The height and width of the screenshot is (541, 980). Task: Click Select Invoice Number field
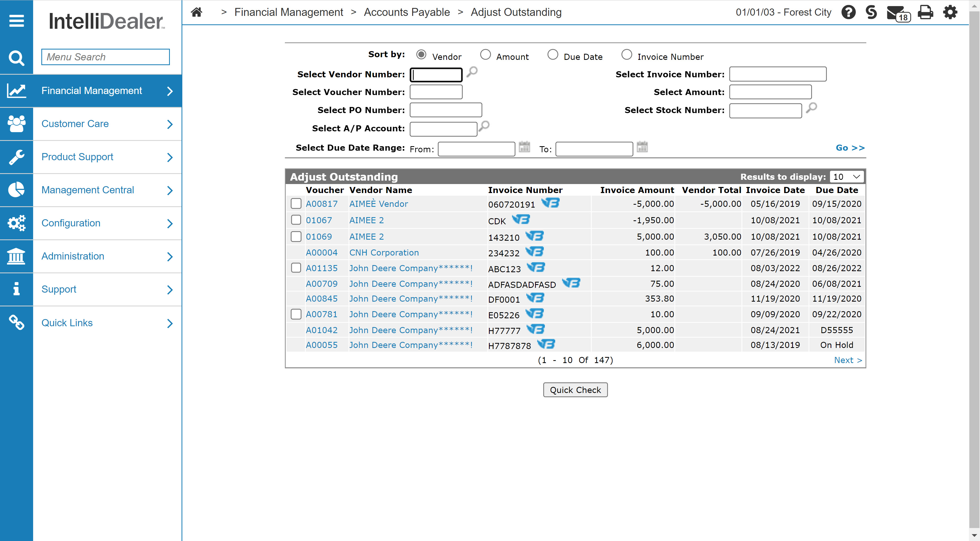(x=778, y=74)
